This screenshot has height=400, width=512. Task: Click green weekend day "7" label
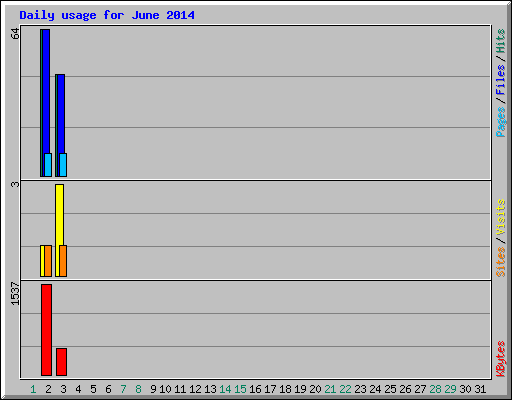(123, 389)
